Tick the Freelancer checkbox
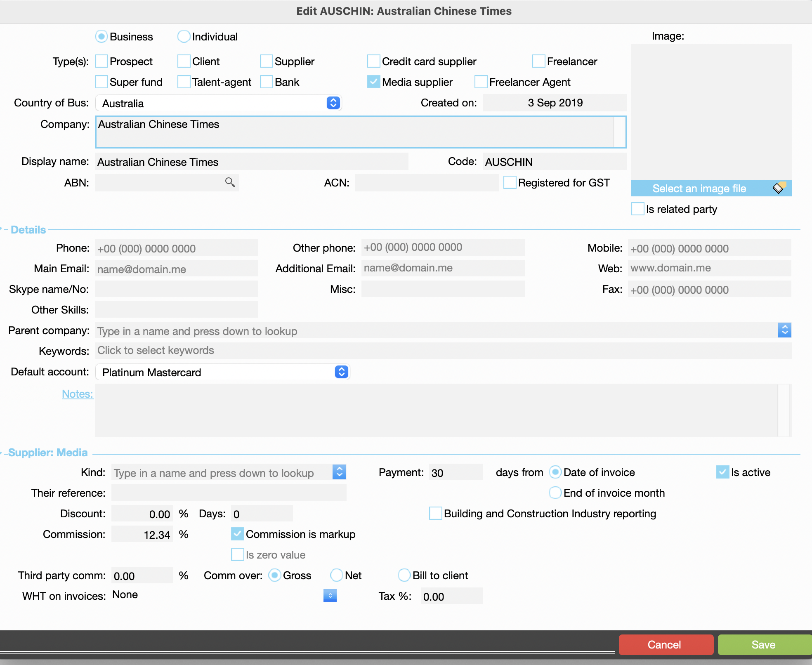The image size is (812, 665). coord(539,61)
